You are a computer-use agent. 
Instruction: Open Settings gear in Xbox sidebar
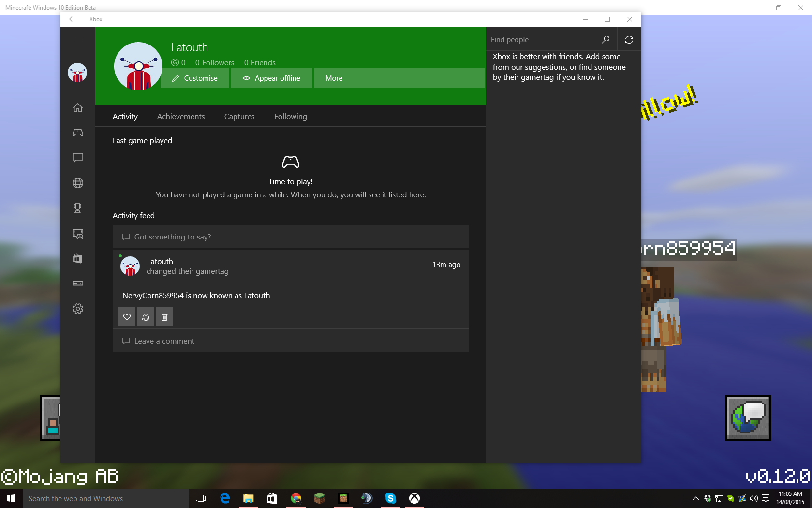[x=78, y=309]
